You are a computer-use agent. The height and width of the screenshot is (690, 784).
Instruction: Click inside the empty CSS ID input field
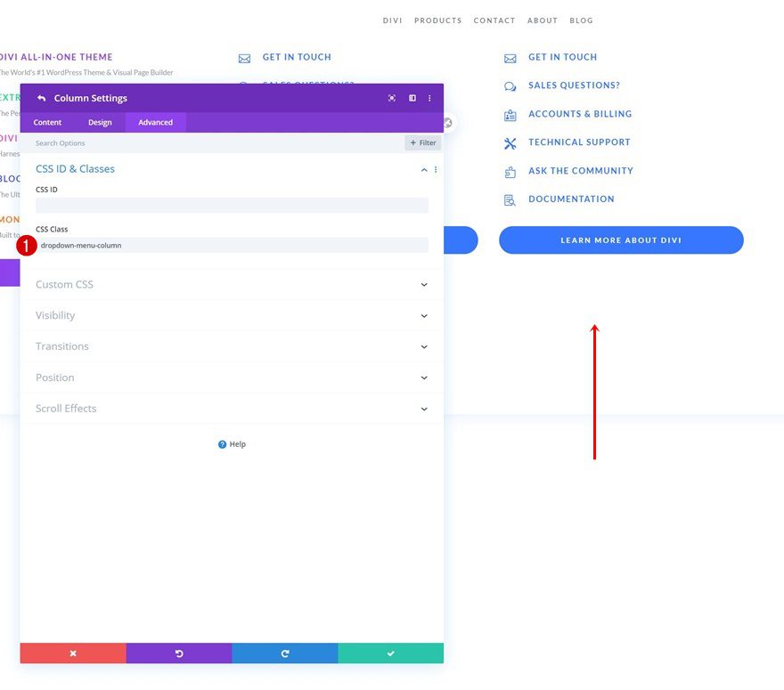232,207
